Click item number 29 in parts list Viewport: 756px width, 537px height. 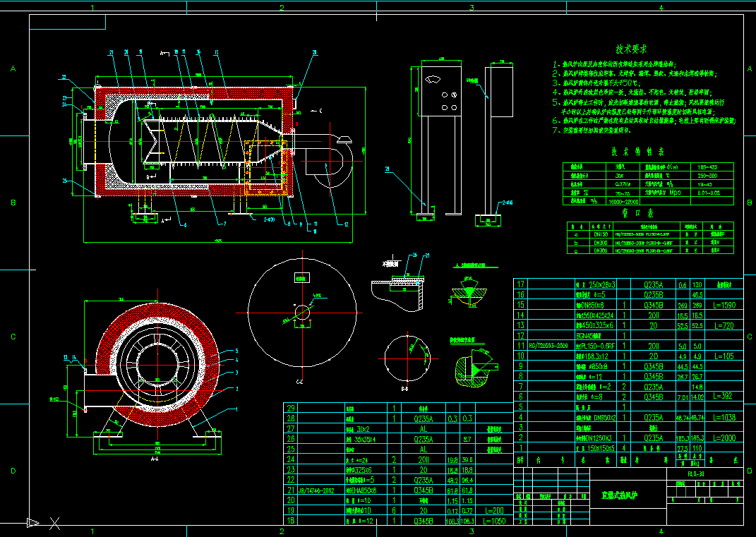point(291,409)
